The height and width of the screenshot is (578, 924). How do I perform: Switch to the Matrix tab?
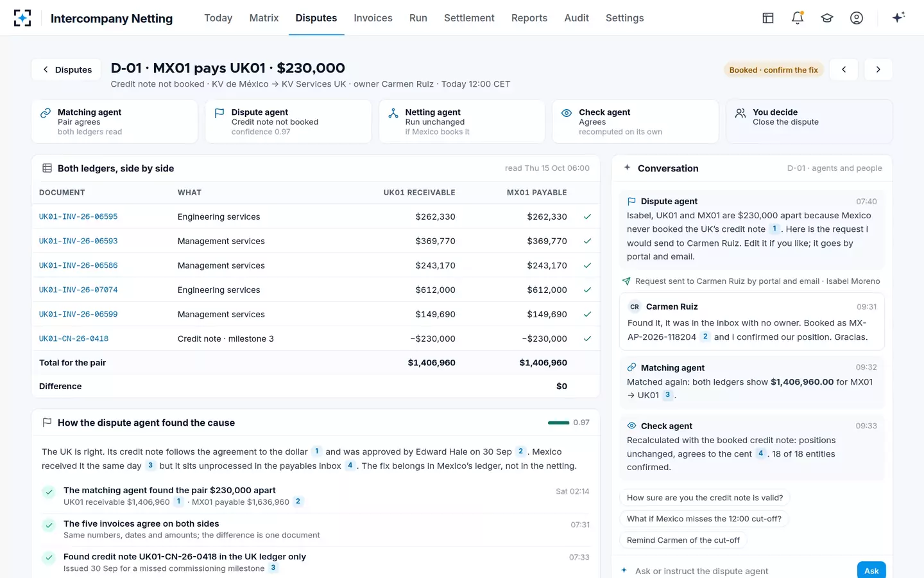pos(264,18)
